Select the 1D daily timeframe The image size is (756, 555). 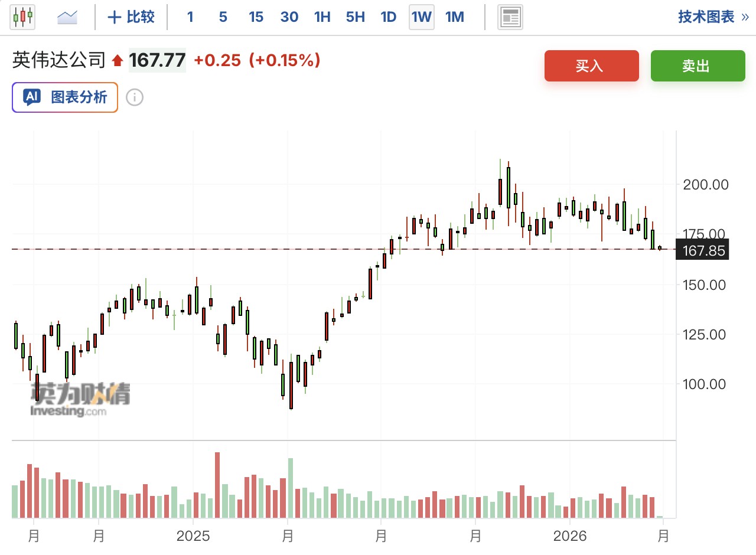coord(389,17)
